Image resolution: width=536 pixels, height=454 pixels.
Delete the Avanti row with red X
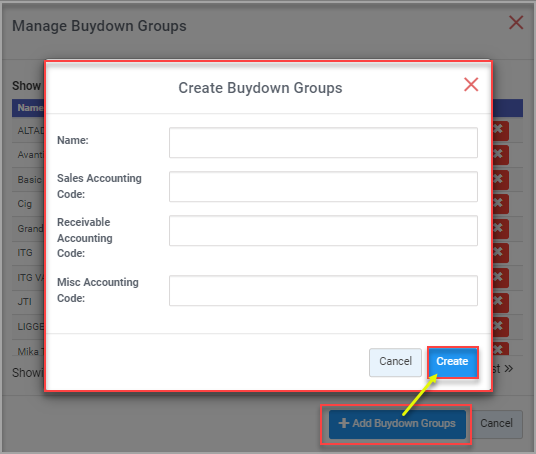(x=500, y=155)
